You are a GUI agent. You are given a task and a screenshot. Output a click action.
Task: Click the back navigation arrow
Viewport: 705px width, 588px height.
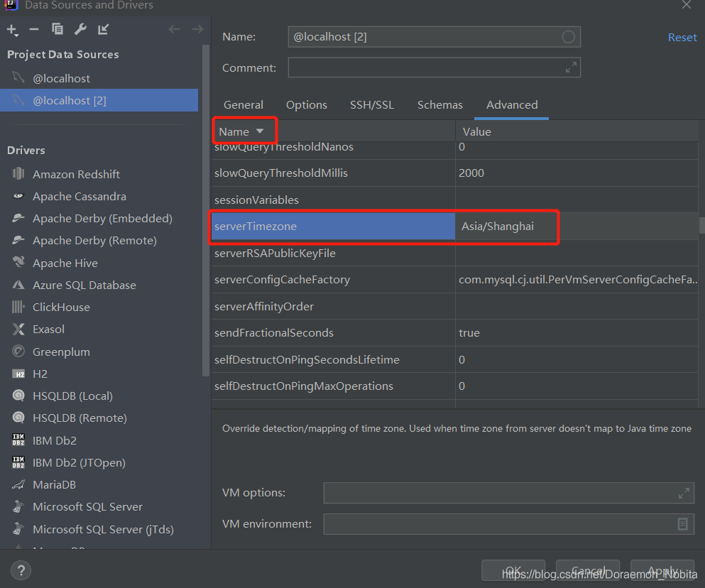tap(174, 30)
